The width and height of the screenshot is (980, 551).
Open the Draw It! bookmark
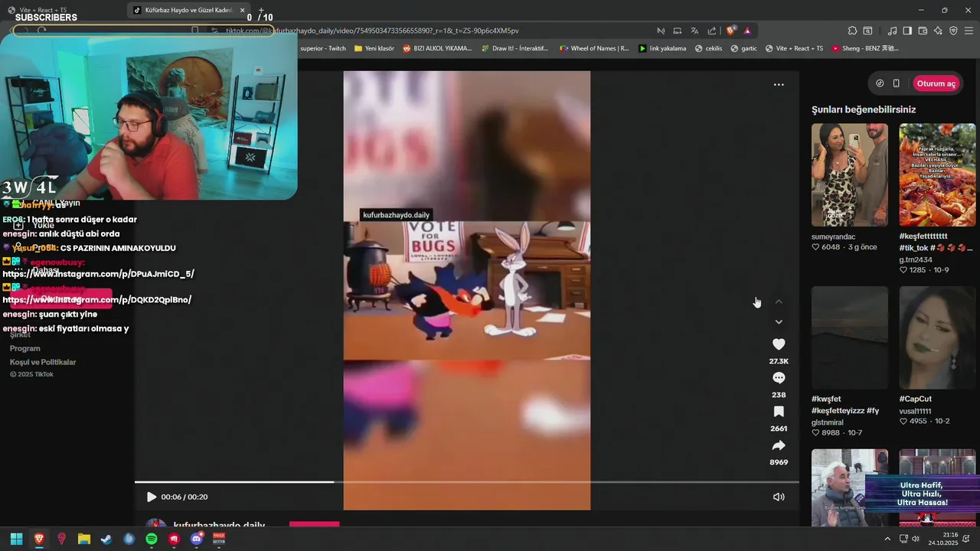[x=514, y=48]
